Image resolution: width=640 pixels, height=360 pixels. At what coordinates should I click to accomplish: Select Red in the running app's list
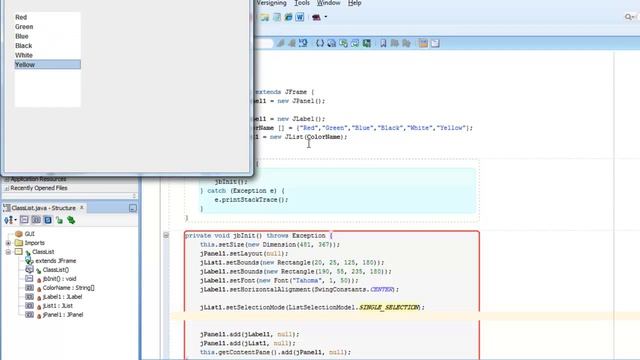(47, 17)
